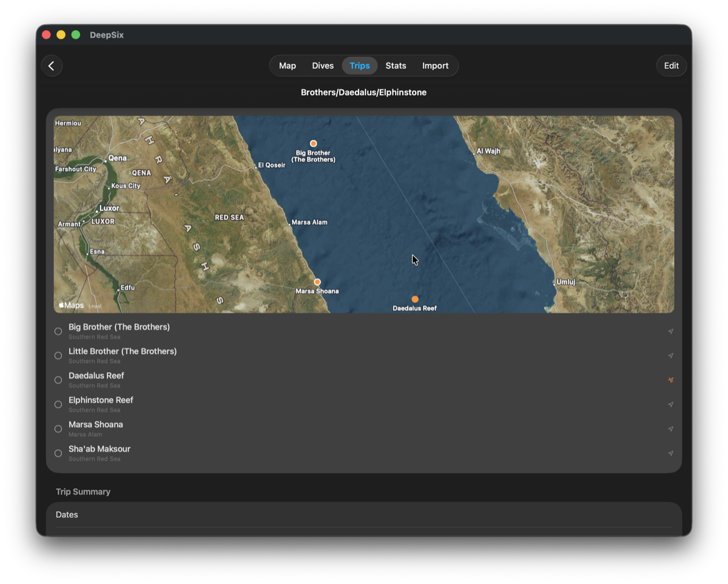The height and width of the screenshot is (584, 728).
Task: Click the Umluj label on map
Action: click(566, 282)
